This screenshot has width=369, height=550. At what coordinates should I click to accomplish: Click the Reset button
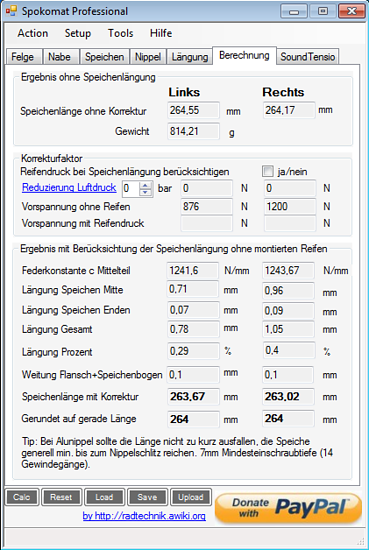(x=61, y=497)
